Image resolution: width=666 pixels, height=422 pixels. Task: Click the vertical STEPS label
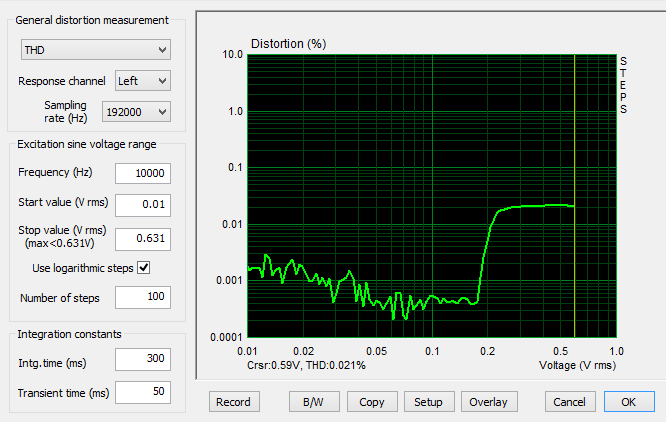click(623, 85)
